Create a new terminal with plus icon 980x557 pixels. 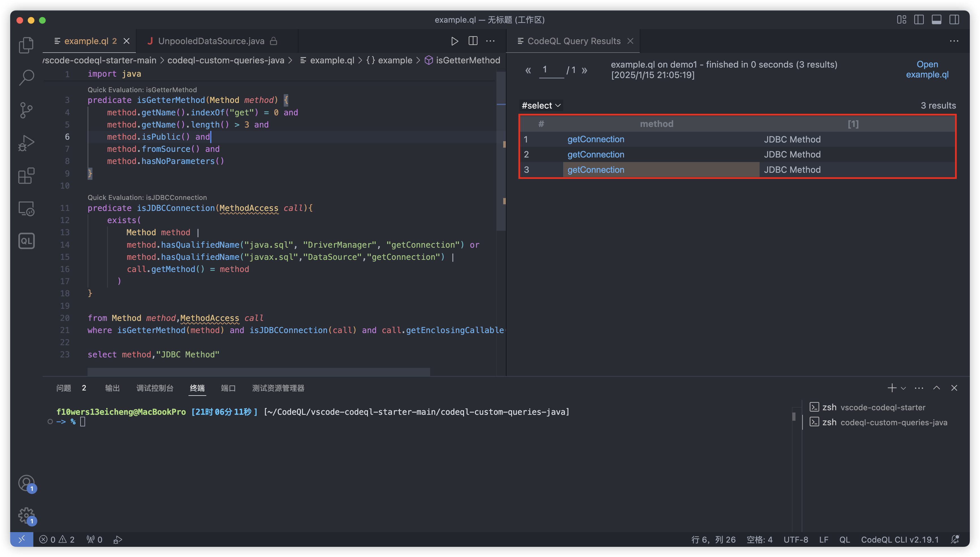click(892, 388)
